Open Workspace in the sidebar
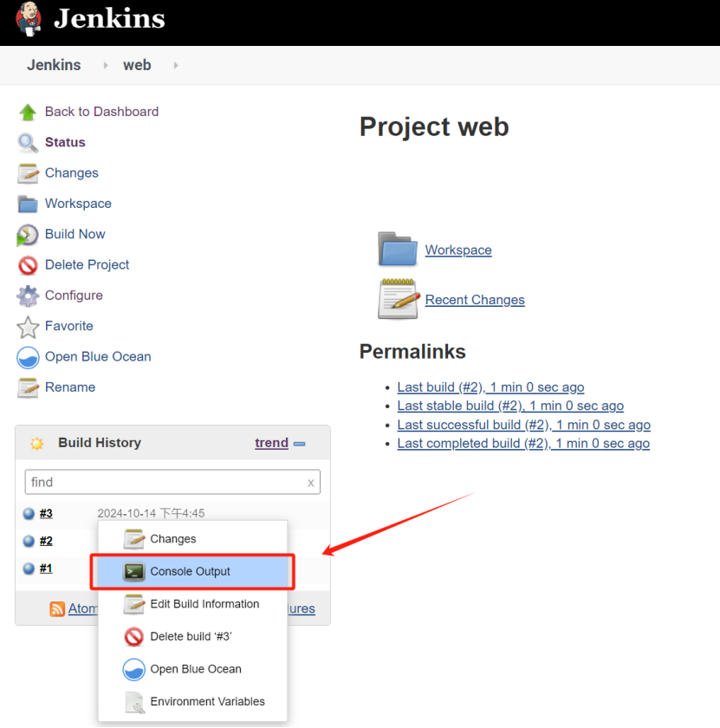This screenshot has width=720, height=728. click(x=78, y=204)
